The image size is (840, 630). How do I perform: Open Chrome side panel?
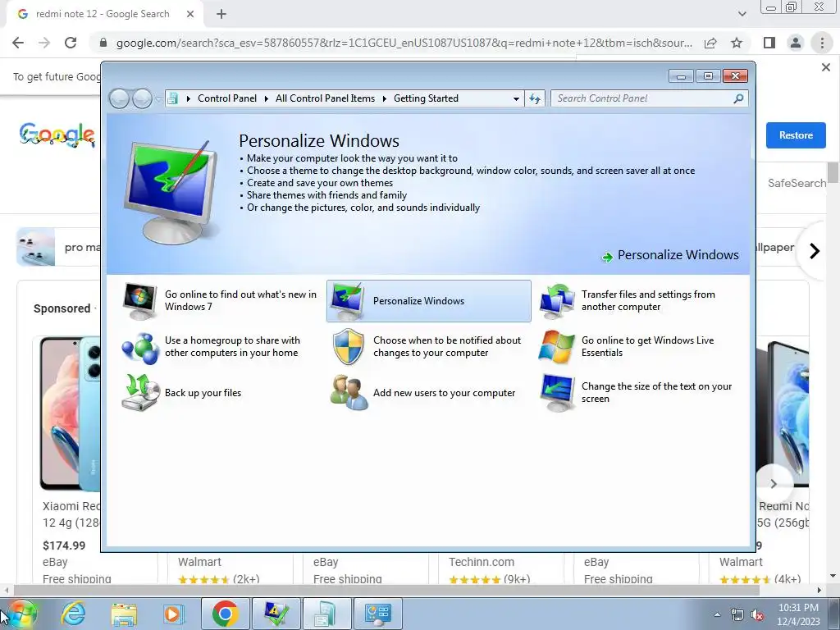click(769, 43)
